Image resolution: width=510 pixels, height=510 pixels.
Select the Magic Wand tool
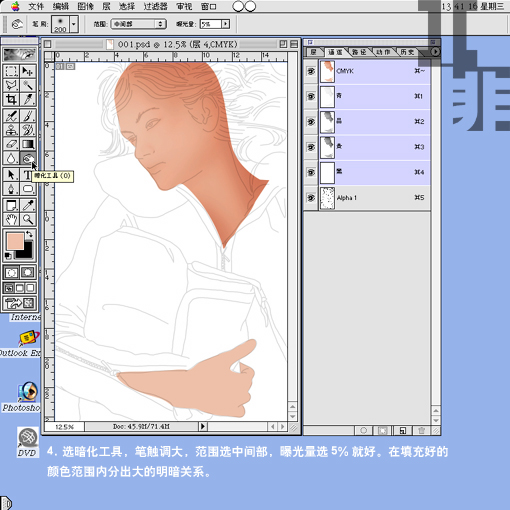click(28, 85)
